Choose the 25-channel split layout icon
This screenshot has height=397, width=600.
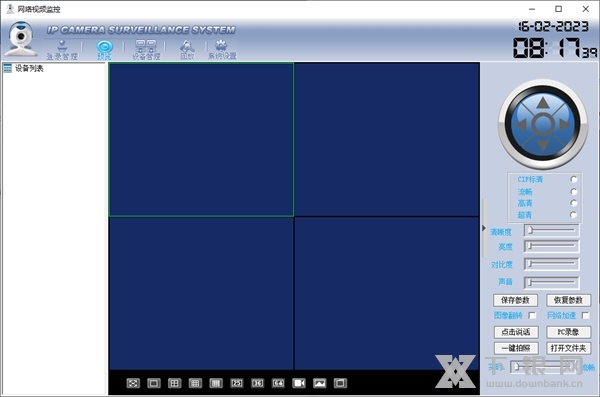click(x=236, y=383)
